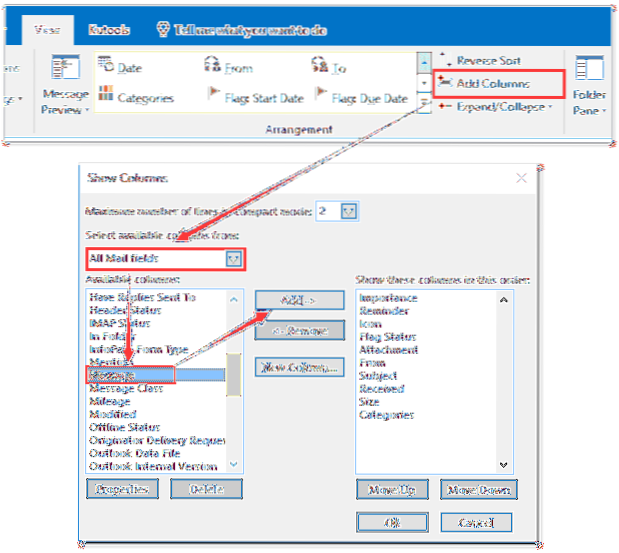Open the Kutools tab
Viewport: 619px width, 553px height.
pos(108,30)
